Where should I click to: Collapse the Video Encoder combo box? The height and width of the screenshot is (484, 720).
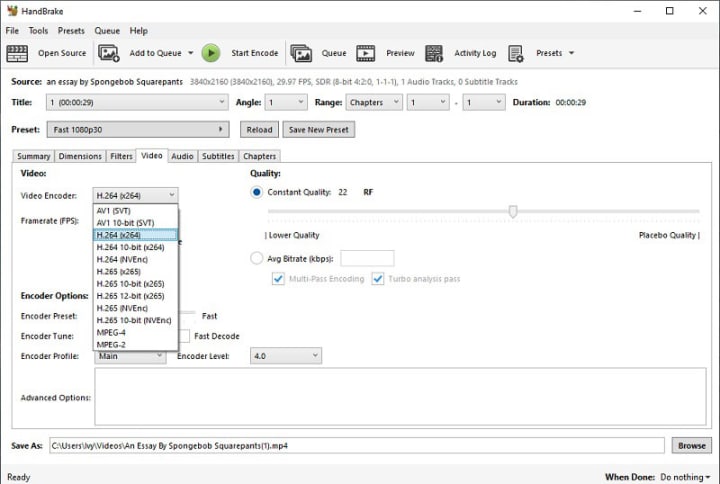point(135,196)
